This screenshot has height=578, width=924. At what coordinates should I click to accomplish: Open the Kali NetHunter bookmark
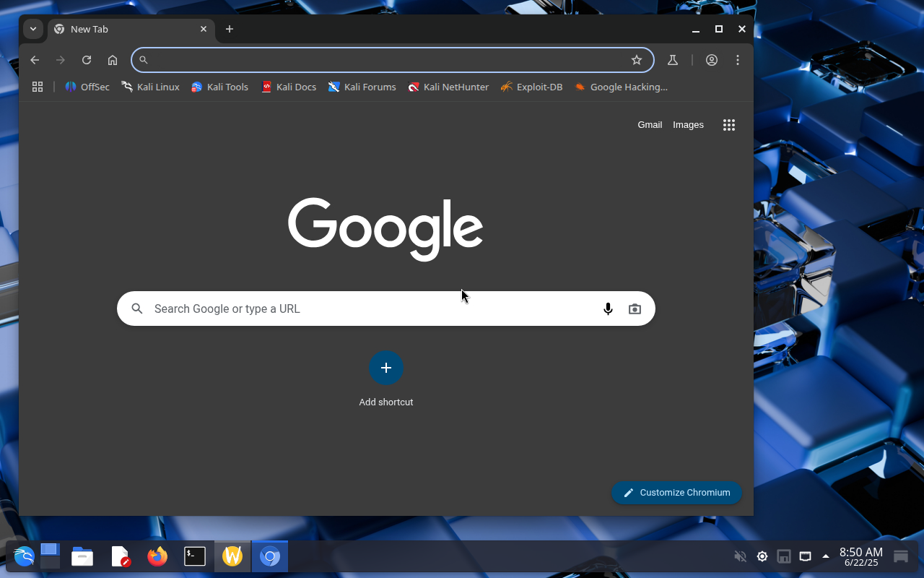(x=448, y=87)
